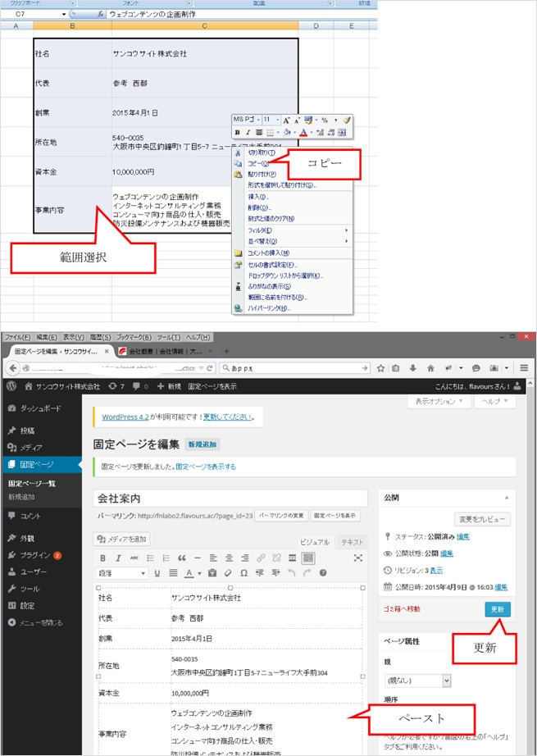Insert horizontal line in WordPress editor
Image resolution: width=537 pixels, height=756 pixels.
[198, 558]
